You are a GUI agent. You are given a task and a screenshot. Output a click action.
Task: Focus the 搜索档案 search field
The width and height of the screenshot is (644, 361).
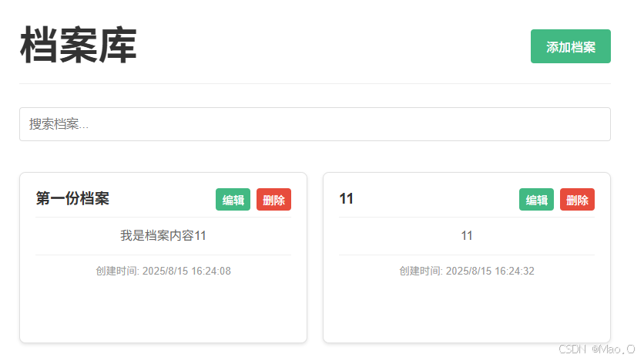(314, 124)
